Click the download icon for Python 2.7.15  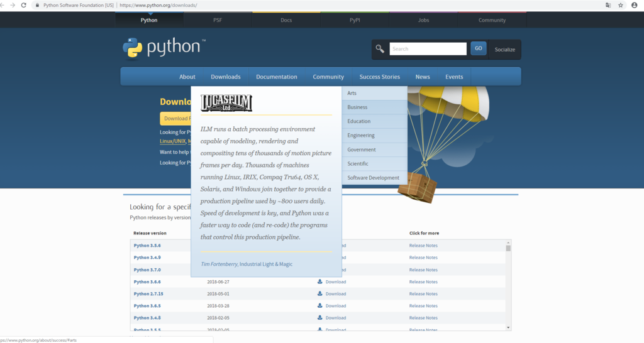[319, 293]
